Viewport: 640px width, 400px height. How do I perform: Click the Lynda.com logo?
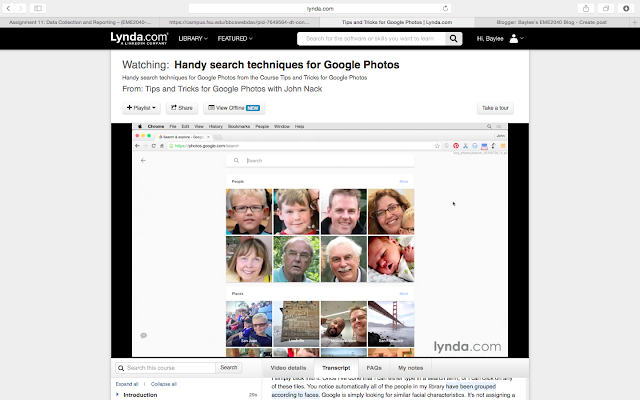pyautogui.click(x=139, y=38)
